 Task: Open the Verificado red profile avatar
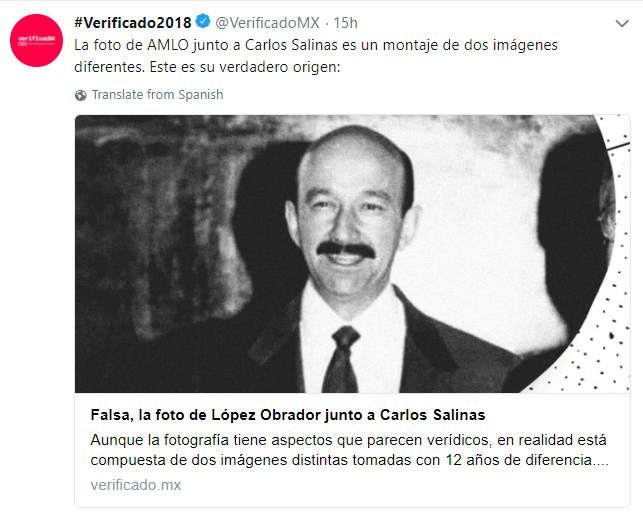click(36, 40)
